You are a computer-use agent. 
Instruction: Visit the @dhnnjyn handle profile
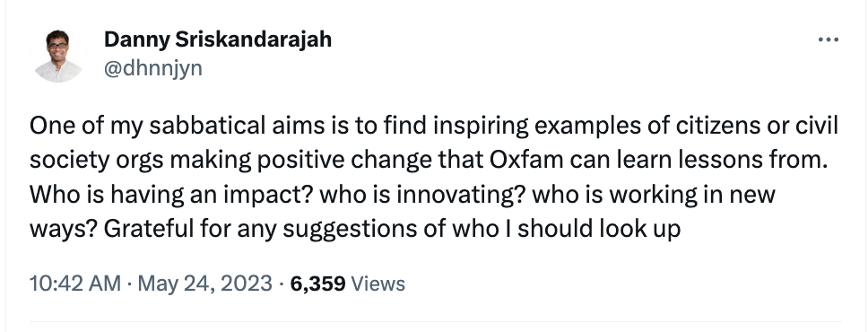[152, 69]
